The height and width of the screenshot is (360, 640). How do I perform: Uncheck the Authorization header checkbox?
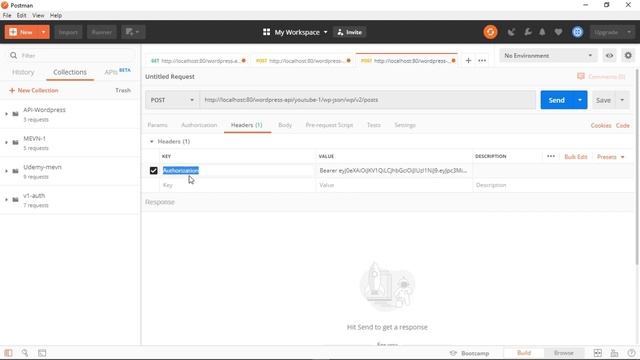[x=153, y=171]
